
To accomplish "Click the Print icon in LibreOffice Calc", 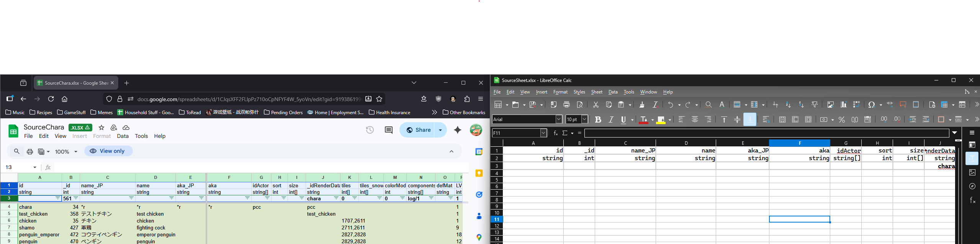I will tap(567, 105).
